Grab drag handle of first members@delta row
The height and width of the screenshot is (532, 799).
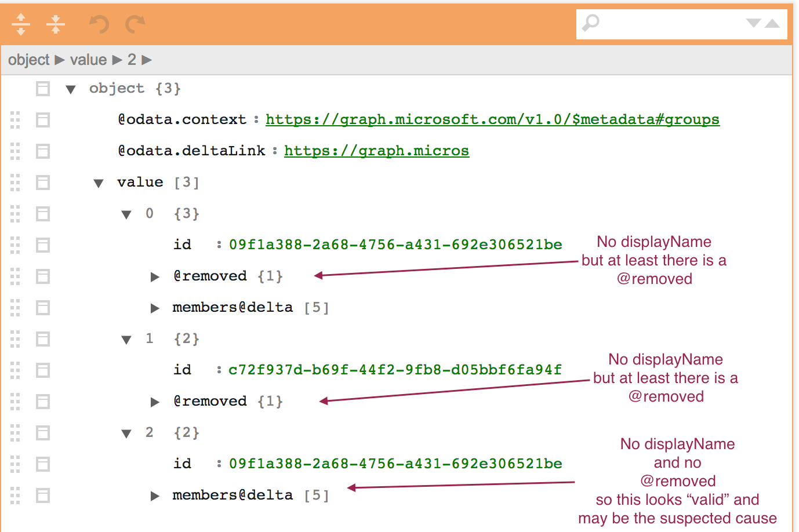15,308
